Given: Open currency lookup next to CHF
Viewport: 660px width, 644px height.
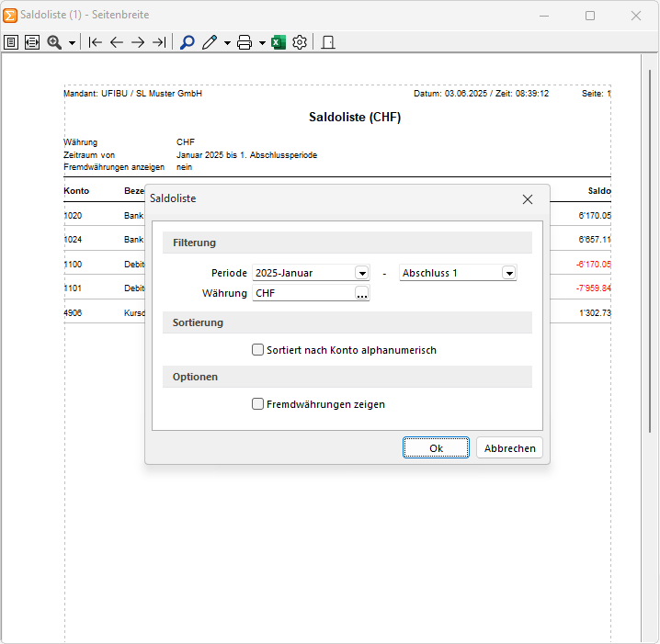Looking at the screenshot, I should pos(362,294).
